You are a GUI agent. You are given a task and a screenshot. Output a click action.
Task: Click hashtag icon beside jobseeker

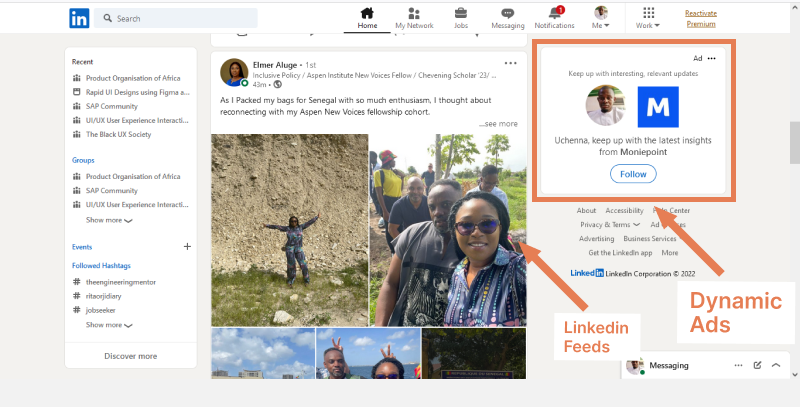coord(77,310)
